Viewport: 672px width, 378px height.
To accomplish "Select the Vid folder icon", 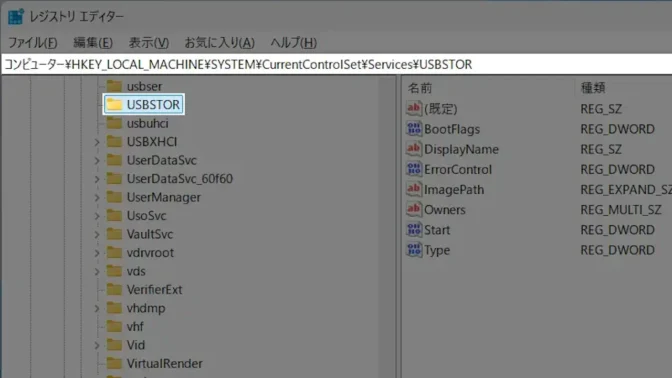I will click(114, 345).
